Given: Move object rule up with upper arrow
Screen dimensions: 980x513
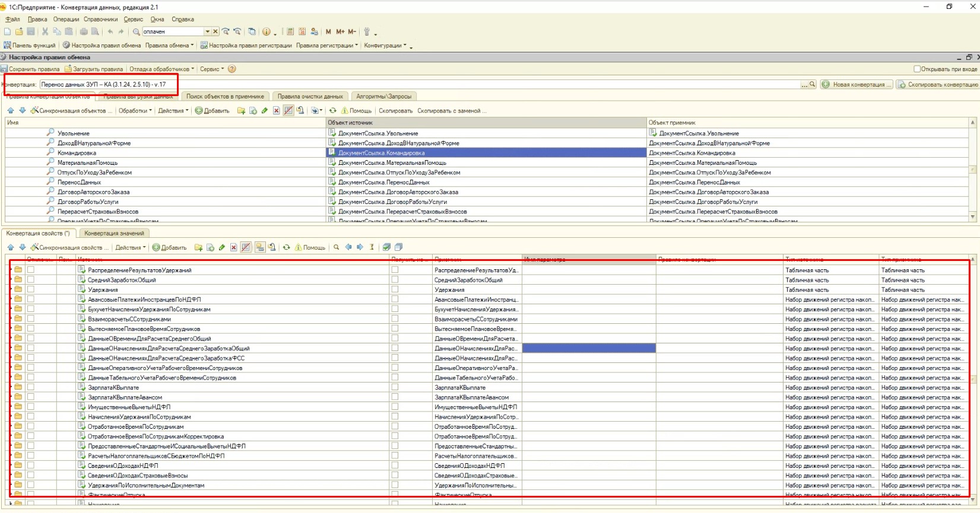Looking at the screenshot, I should 11,110.
